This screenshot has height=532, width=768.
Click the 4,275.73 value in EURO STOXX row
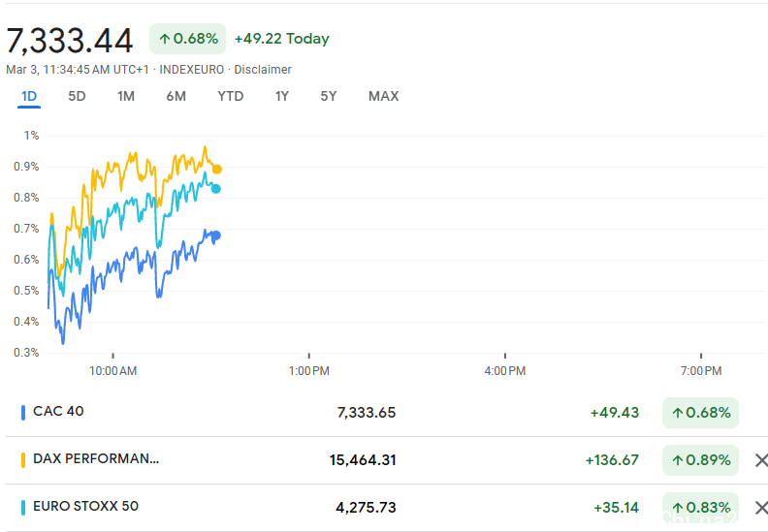pyautogui.click(x=366, y=508)
